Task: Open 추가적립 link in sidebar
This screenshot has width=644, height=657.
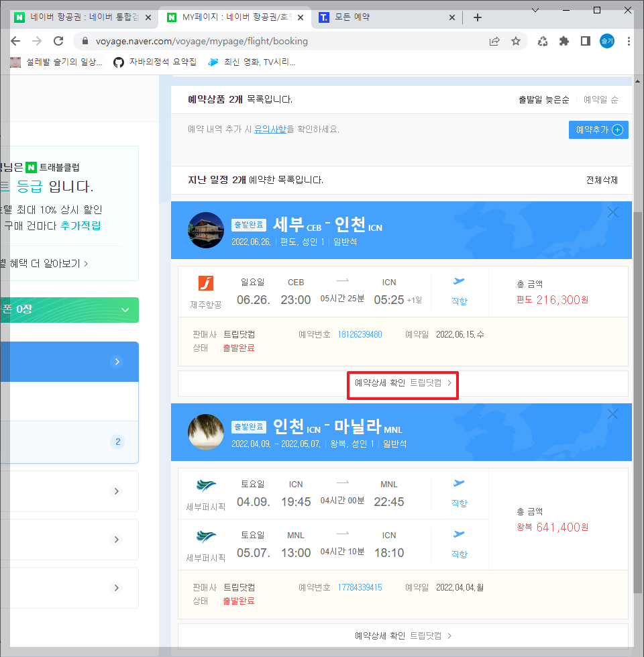Action: point(80,226)
